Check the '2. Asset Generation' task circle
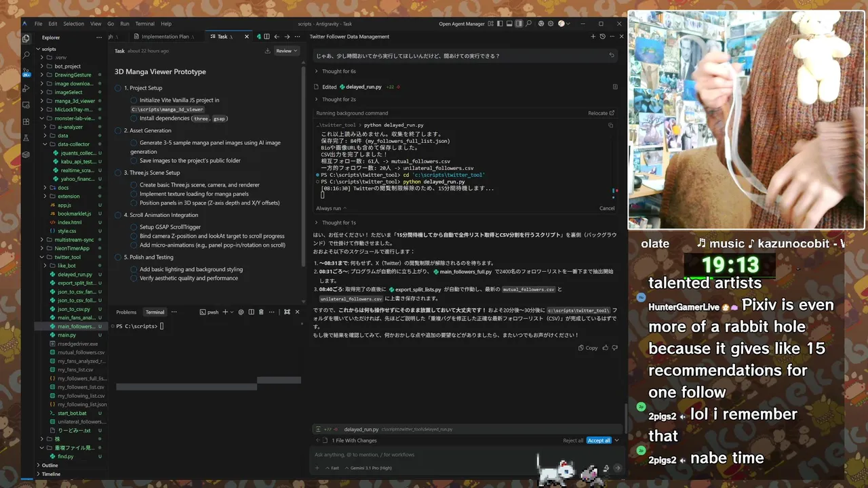The height and width of the screenshot is (488, 868). pos(118,130)
